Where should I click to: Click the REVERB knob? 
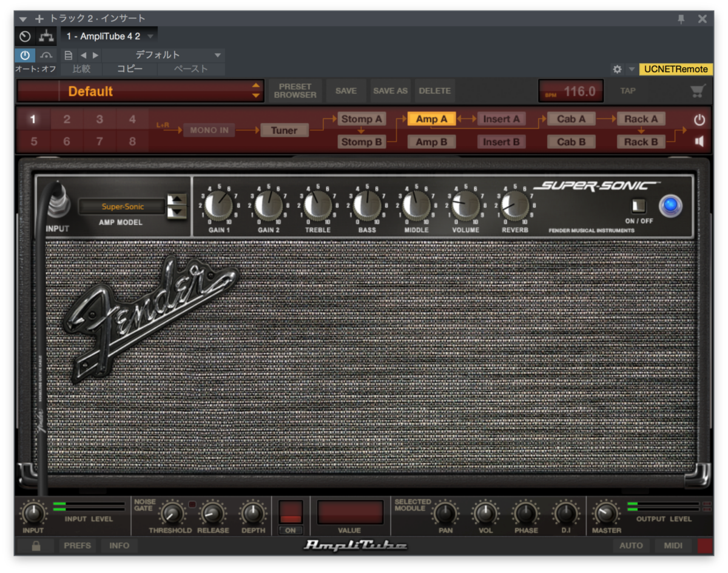(x=514, y=205)
